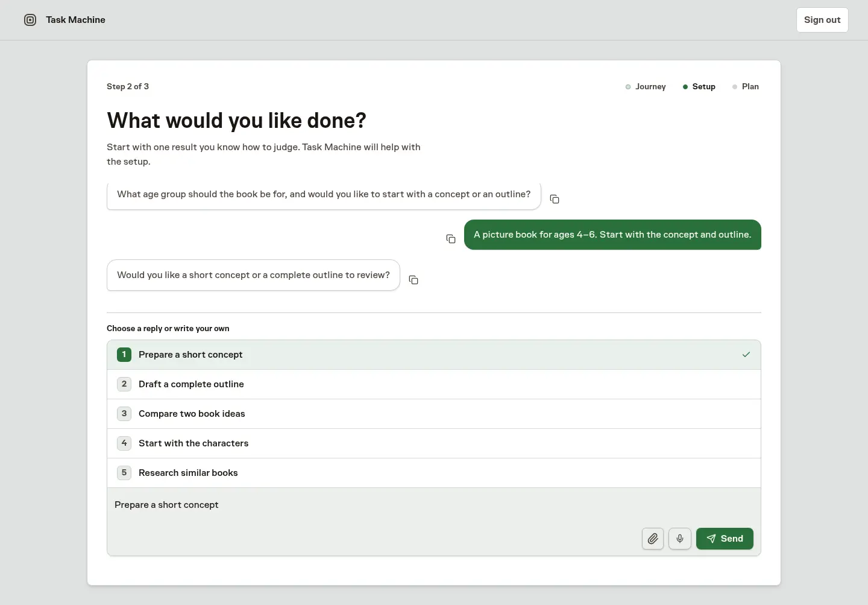
Task: Choose the reply 'Research similar books'
Action: (434, 473)
